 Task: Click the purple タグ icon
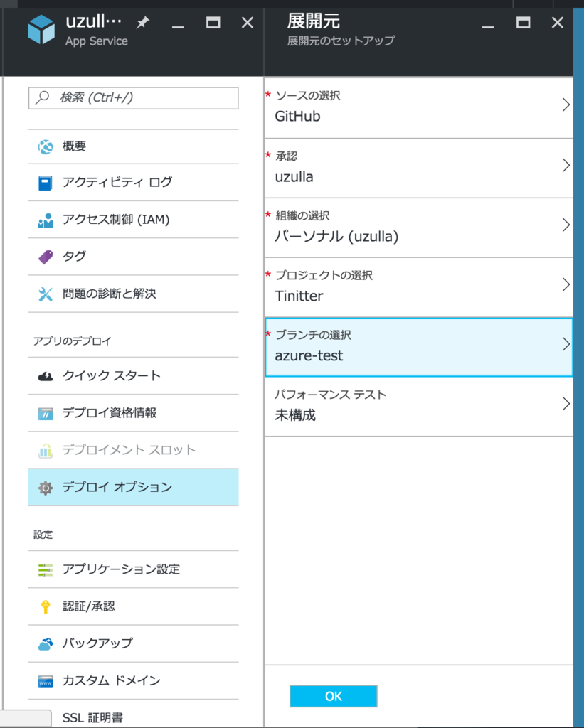click(45, 257)
